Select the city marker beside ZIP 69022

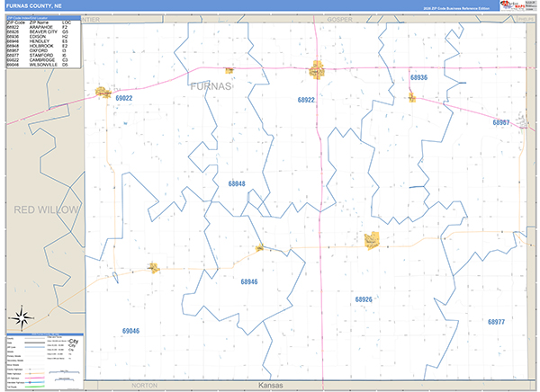[x=103, y=92]
